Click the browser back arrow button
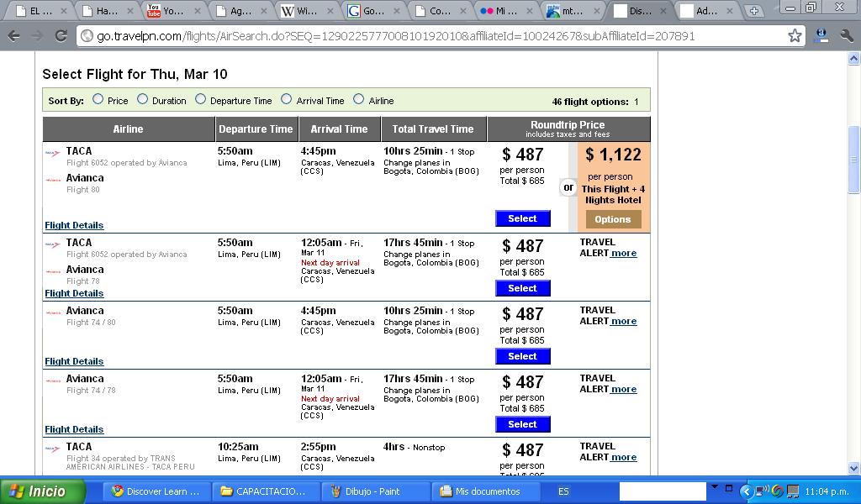 click(14, 36)
